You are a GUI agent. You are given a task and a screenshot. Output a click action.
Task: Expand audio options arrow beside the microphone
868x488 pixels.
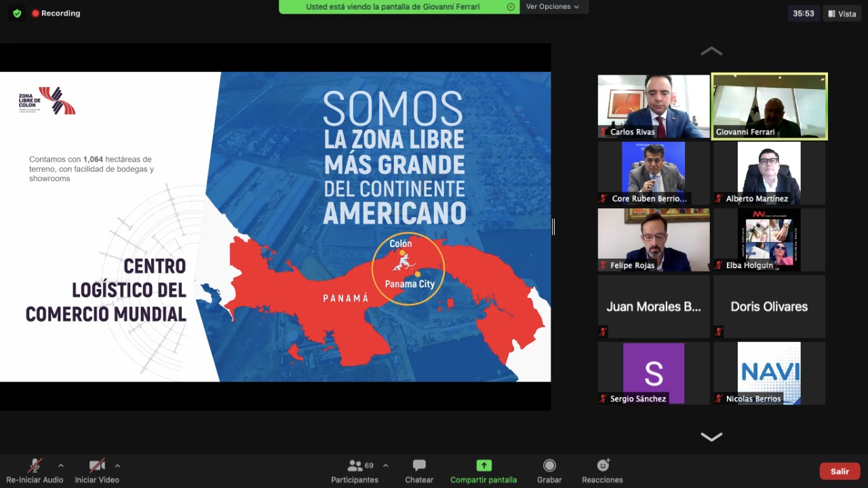tap(61, 466)
